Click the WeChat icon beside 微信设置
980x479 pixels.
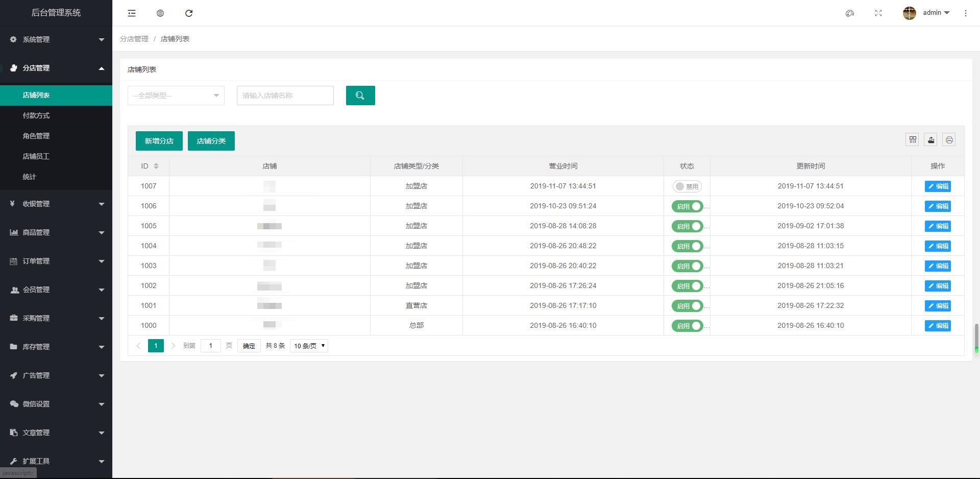click(x=14, y=404)
